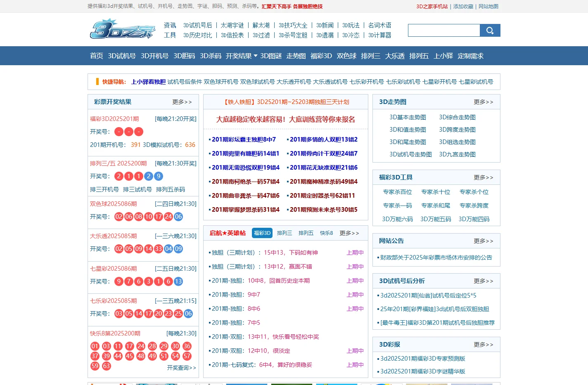Open 大乐透 navigation item
This screenshot has width=588, height=385.
pos(395,56)
